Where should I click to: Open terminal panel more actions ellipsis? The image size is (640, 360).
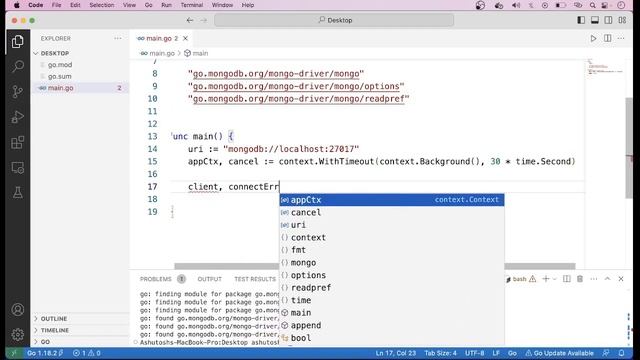click(593, 279)
